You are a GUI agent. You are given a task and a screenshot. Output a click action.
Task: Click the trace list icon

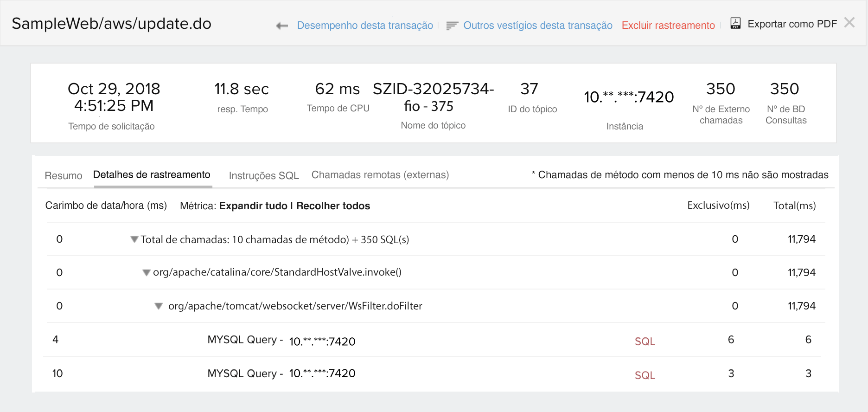[452, 26]
